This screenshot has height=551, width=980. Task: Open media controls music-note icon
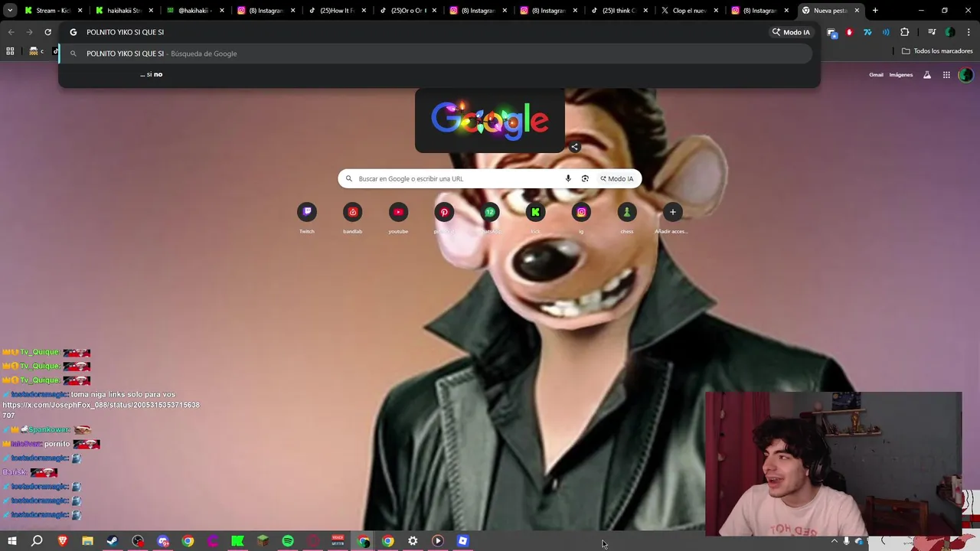coord(932,32)
